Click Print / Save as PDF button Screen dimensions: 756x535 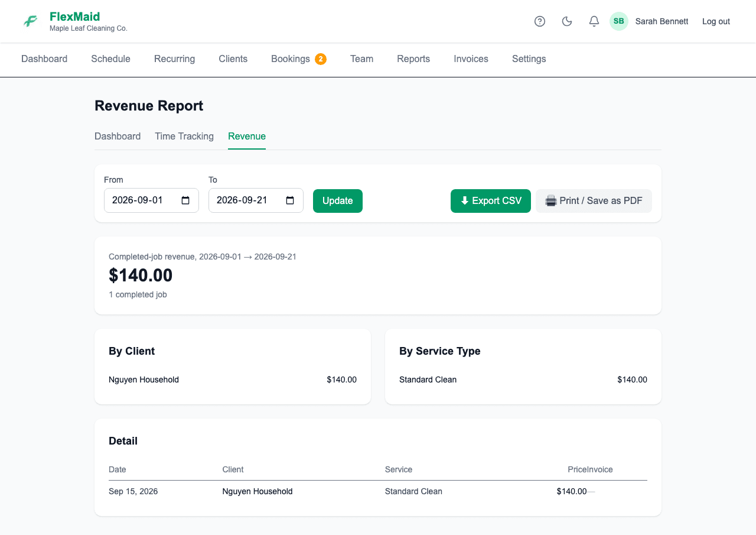tap(594, 201)
